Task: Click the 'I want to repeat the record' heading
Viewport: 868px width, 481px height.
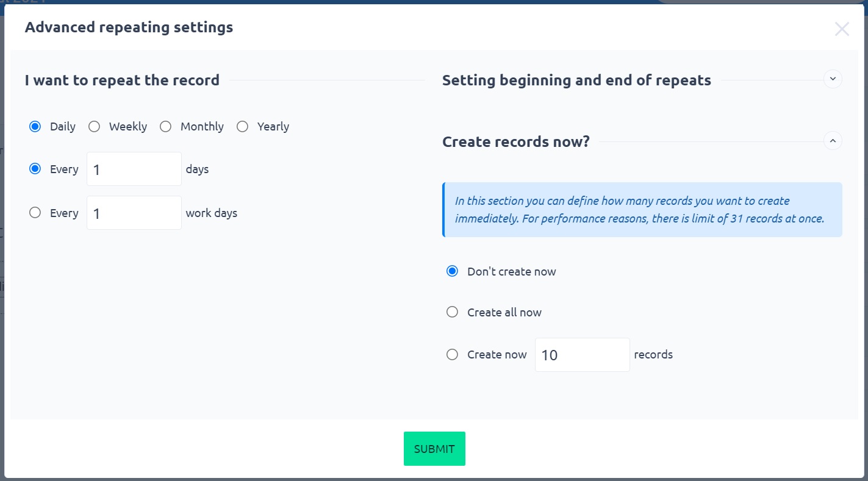Action: coord(122,80)
